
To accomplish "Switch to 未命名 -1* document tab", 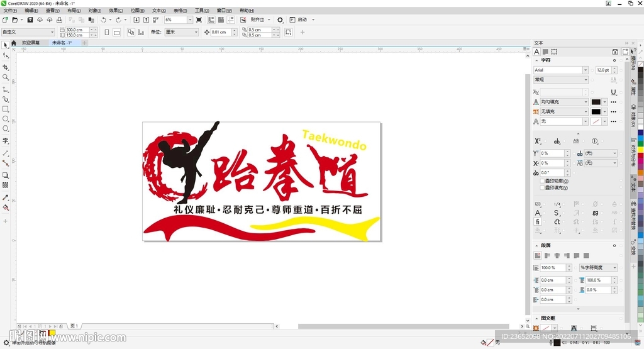I will (62, 43).
